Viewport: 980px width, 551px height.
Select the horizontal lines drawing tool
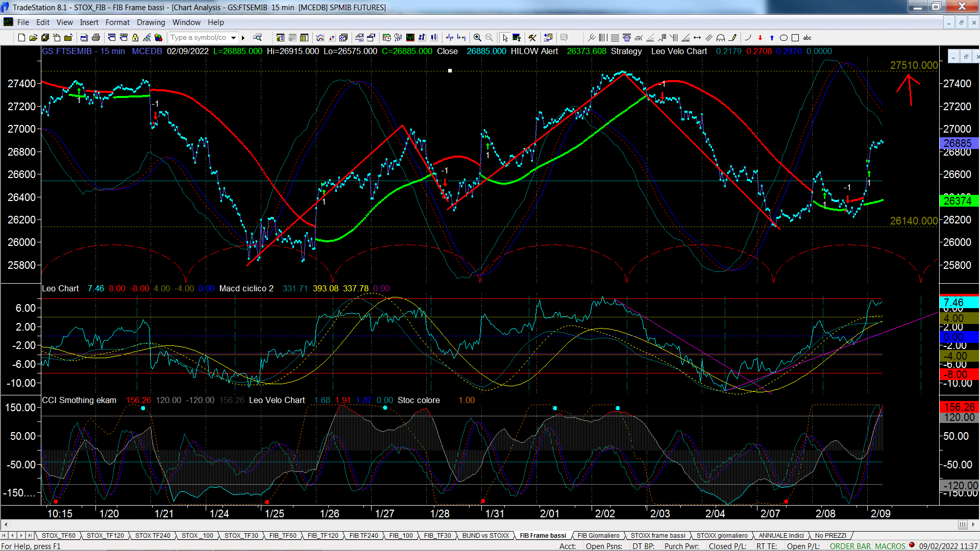(x=615, y=38)
